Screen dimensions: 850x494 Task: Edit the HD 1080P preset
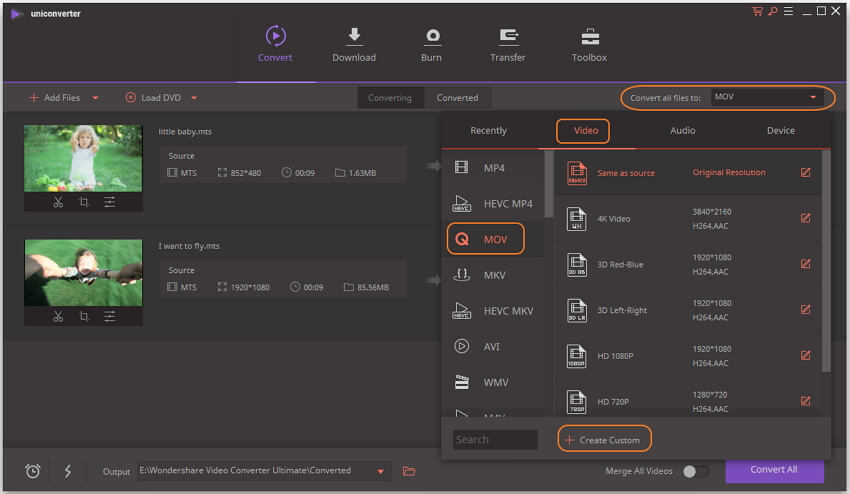click(x=806, y=356)
